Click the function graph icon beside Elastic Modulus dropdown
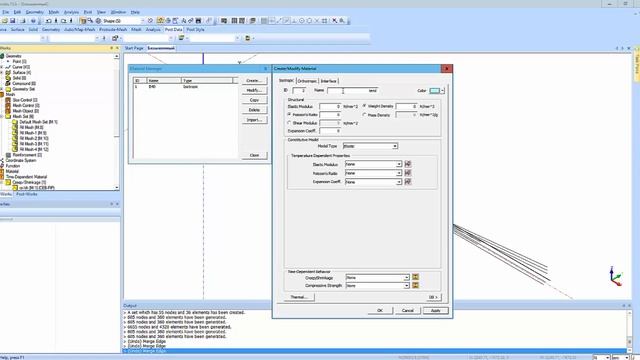 coord(407,164)
